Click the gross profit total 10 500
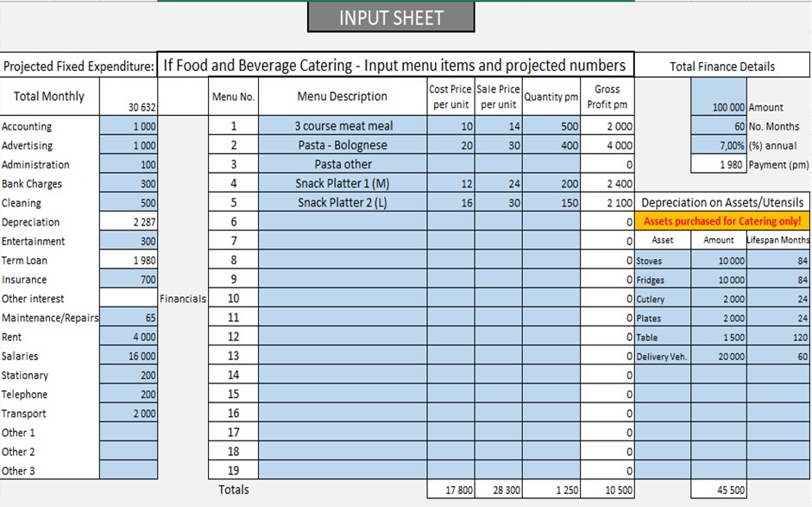Viewport: 812px width, 507px height. [607, 490]
